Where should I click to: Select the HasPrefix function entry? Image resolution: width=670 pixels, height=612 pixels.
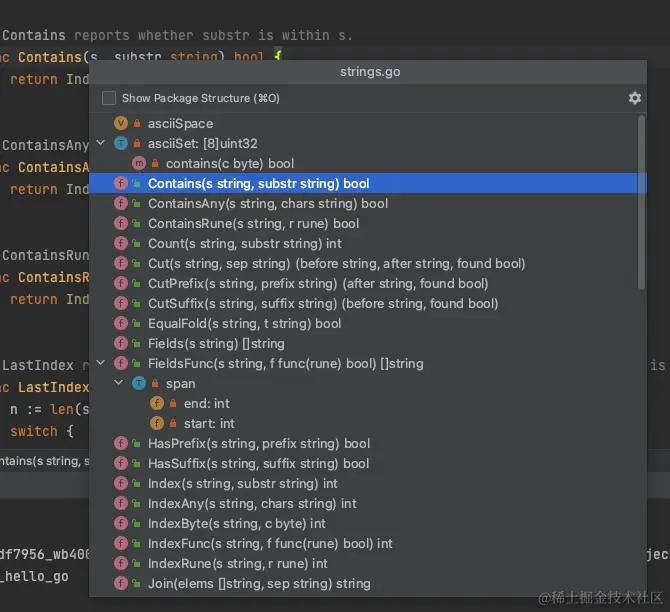pyautogui.click(x=258, y=443)
